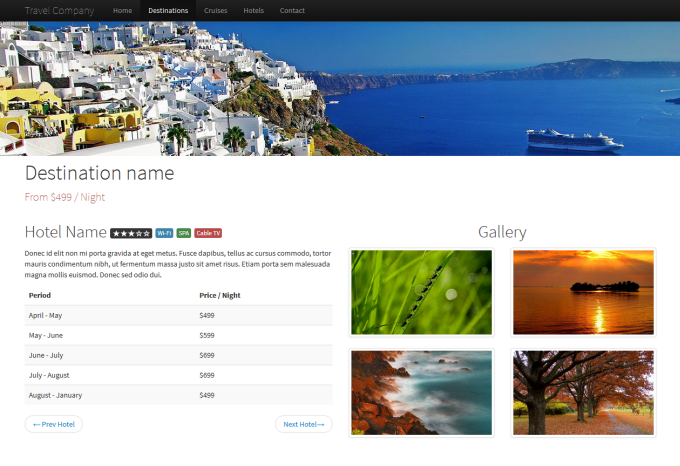Viewport: 680px width, 466px height.
Task: Open the Home menu item
Action: (x=122, y=10)
